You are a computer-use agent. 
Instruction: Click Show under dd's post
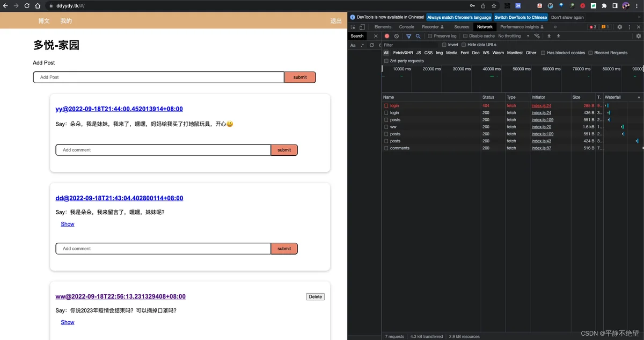[x=68, y=224]
